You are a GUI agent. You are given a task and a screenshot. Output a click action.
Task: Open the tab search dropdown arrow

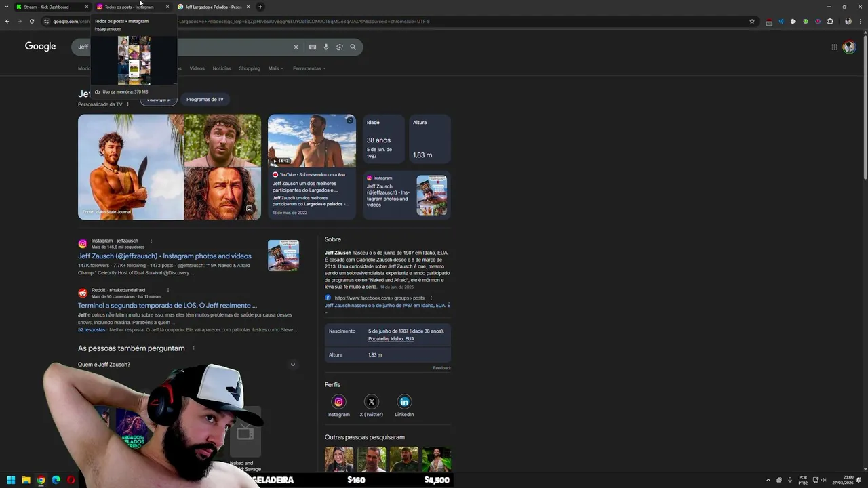point(7,7)
